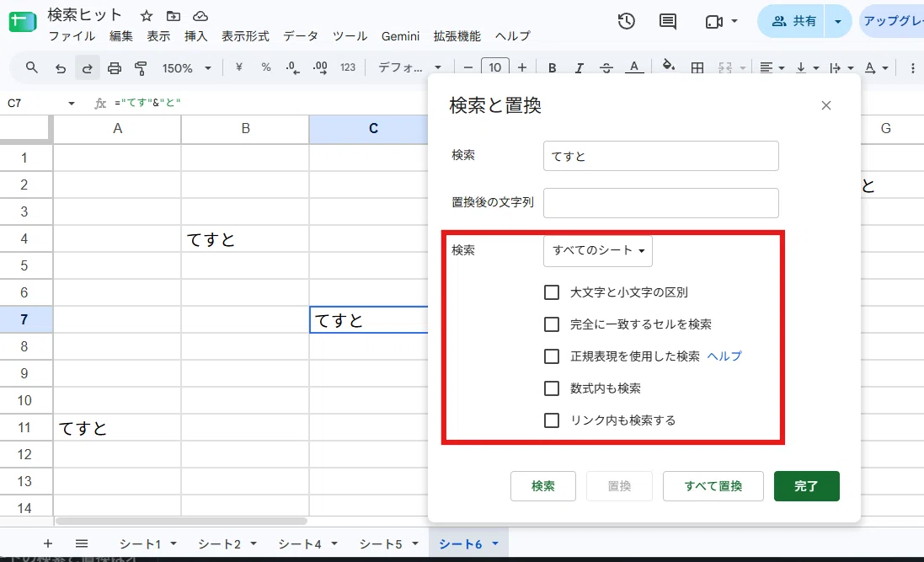Screen dimensions: 924x562
Task: Enable regular expression search checkbox
Action: (x=552, y=356)
